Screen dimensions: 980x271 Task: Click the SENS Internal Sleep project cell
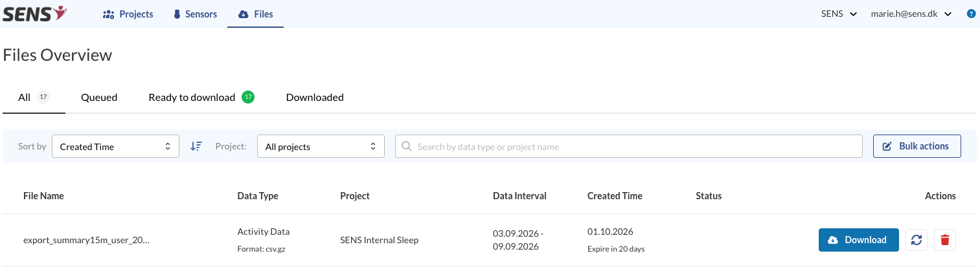(379, 240)
